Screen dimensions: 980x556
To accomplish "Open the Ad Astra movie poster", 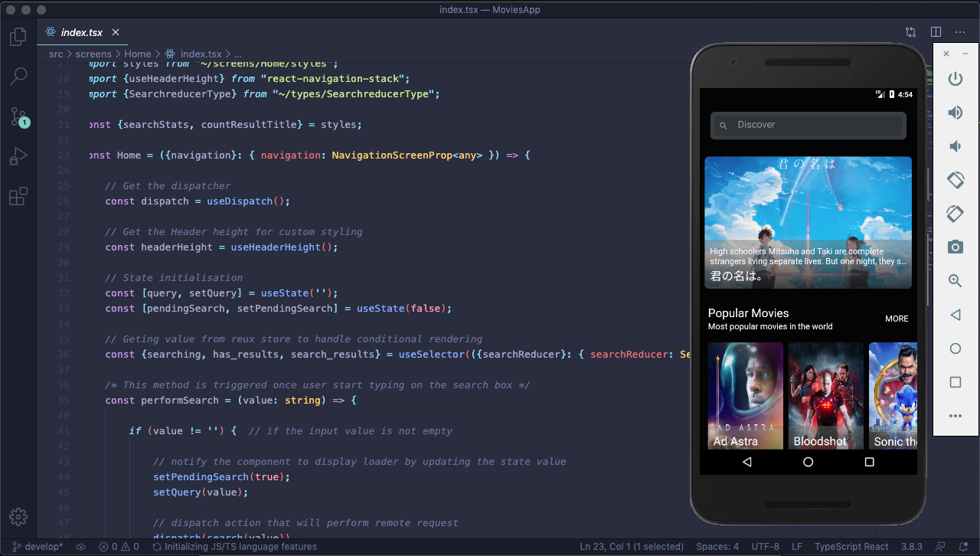I will click(746, 395).
